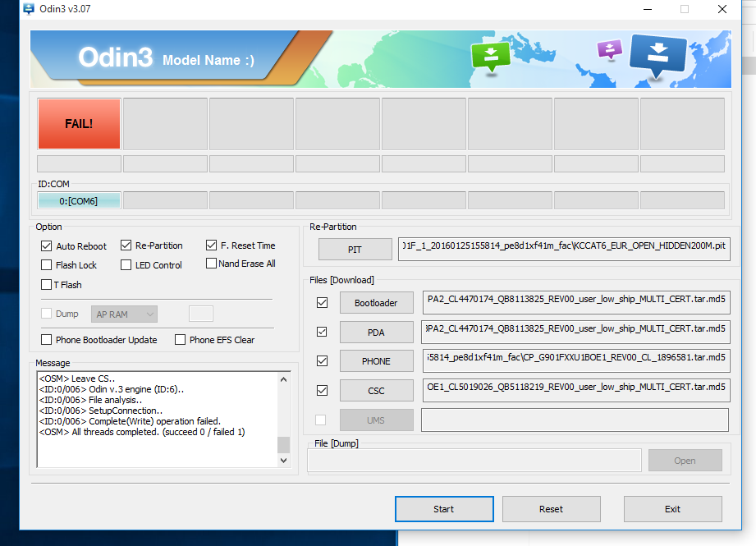Viewport: 756px width, 546px height.
Task: Click the PHONE file button
Action: click(x=376, y=361)
